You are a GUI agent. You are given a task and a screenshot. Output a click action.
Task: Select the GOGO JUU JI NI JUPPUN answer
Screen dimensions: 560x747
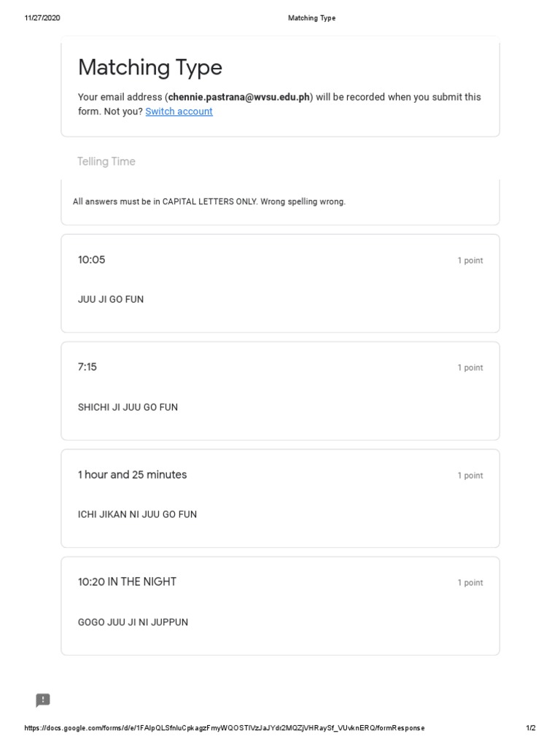(x=133, y=622)
